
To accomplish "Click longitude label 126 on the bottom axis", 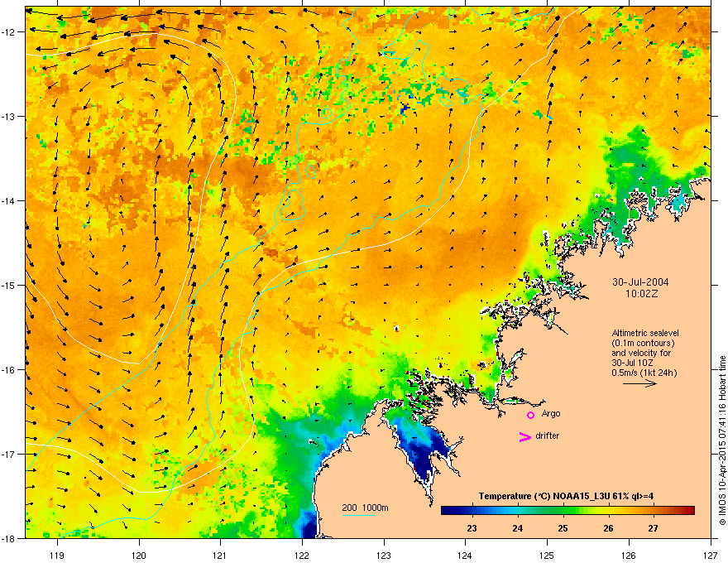I will tap(629, 555).
